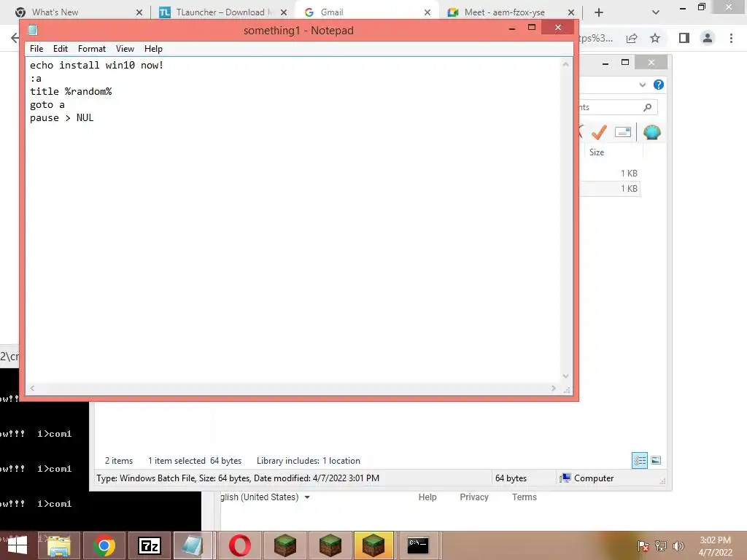Image resolution: width=747 pixels, height=560 pixels.
Task: Click the Computer status bar entry
Action: (x=587, y=478)
